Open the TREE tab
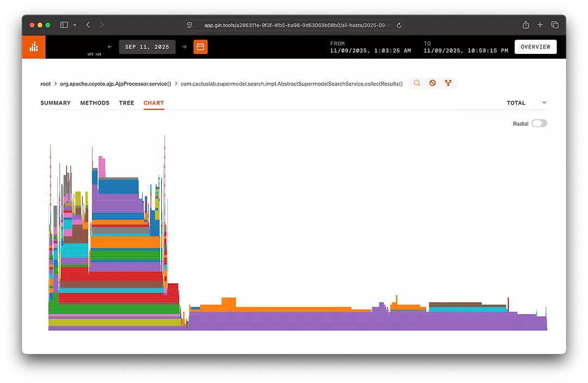588x383 pixels. coord(126,103)
